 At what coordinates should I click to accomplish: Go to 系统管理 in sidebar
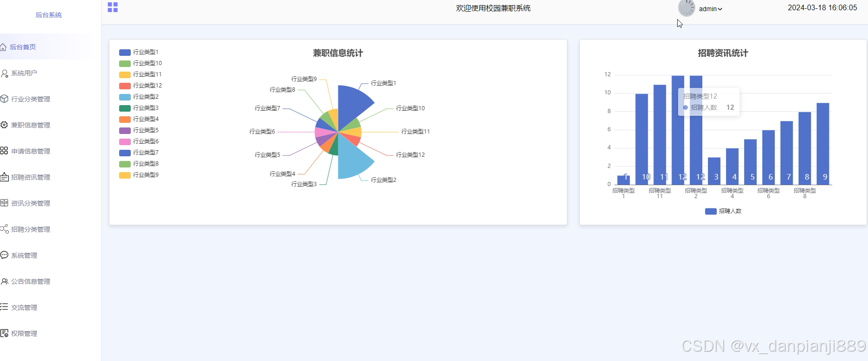tap(50, 255)
